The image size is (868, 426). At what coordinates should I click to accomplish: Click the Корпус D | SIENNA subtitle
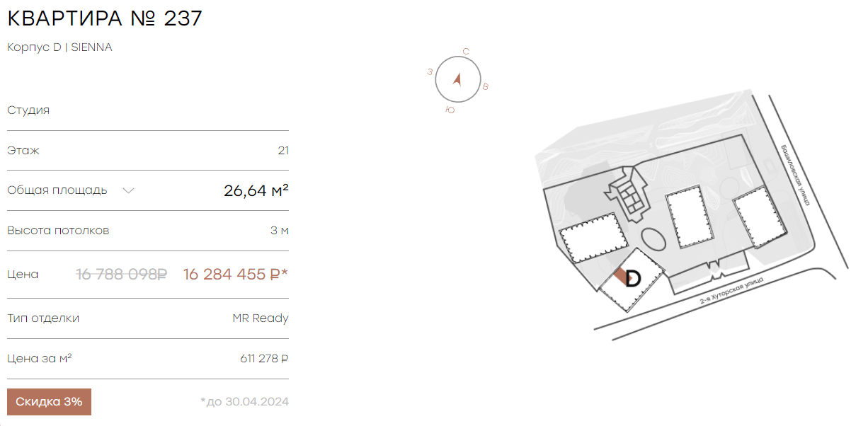tap(59, 47)
